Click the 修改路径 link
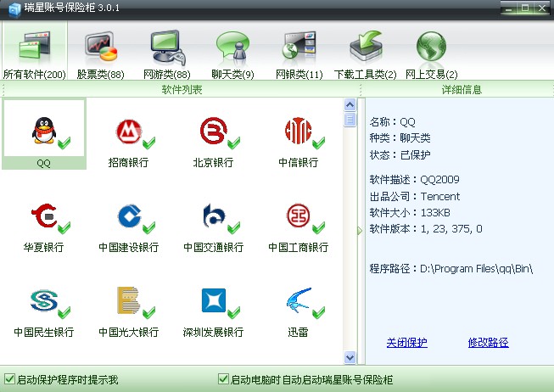 coord(489,343)
